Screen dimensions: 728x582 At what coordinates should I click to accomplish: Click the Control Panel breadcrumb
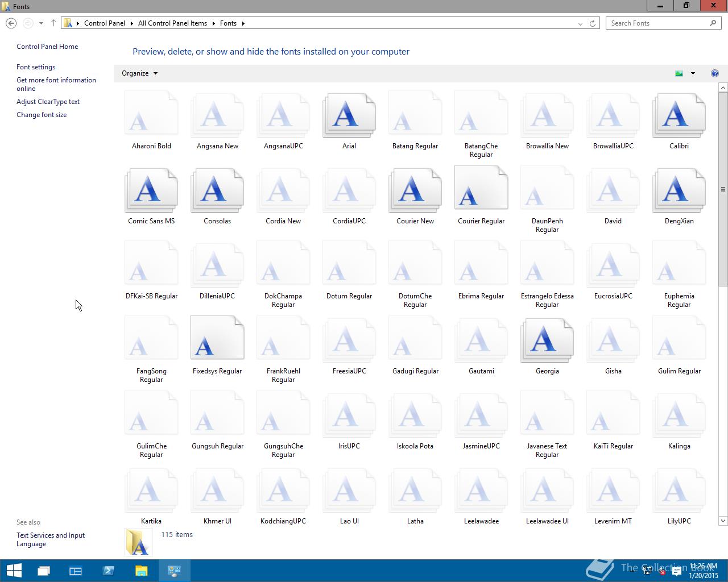coord(105,23)
